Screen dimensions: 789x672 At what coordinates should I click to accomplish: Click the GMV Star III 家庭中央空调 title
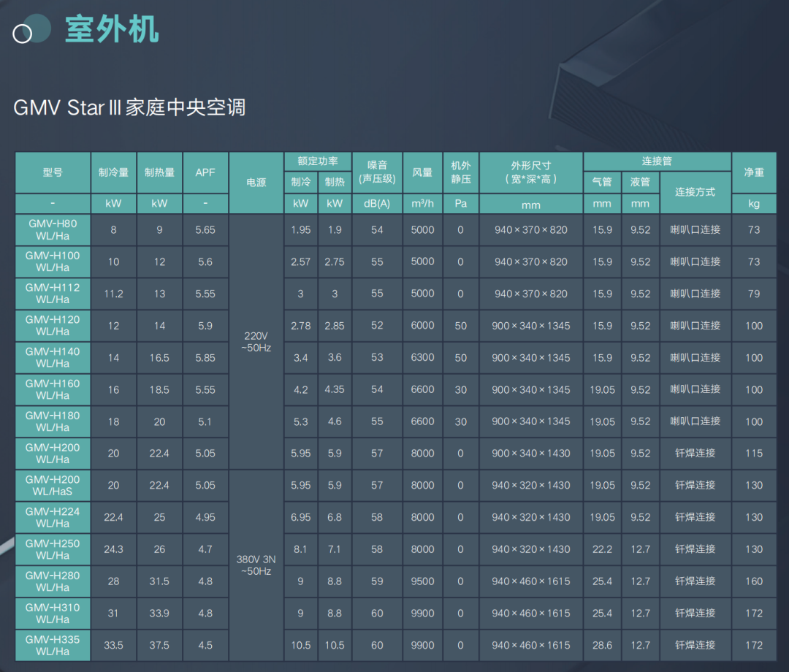[129, 107]
